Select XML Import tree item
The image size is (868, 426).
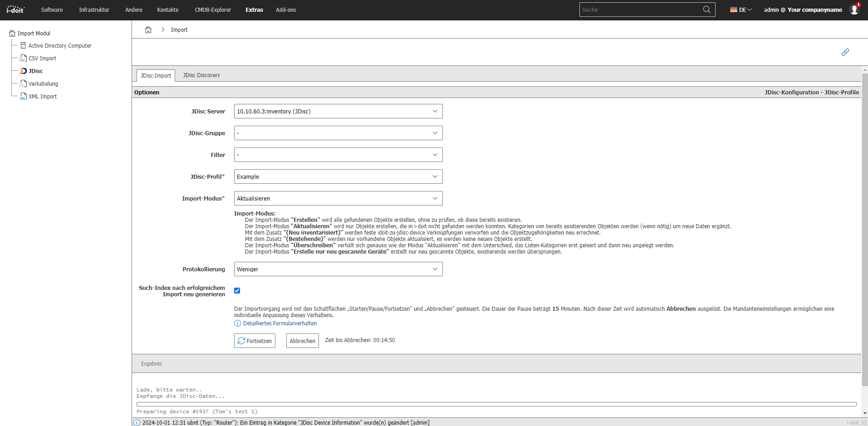pyautogui.click(x=43, y=97)
